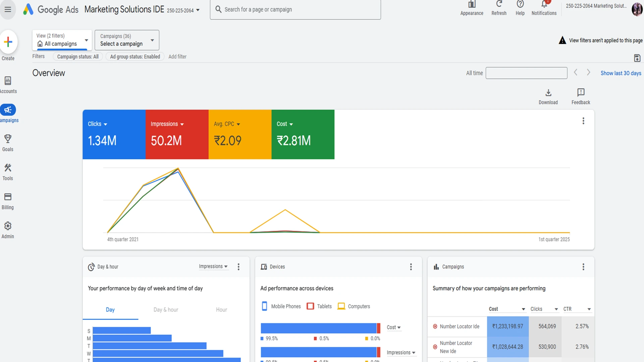Click the All time date range field
Viewport: 644px width, 362px height.
(526, 73)
